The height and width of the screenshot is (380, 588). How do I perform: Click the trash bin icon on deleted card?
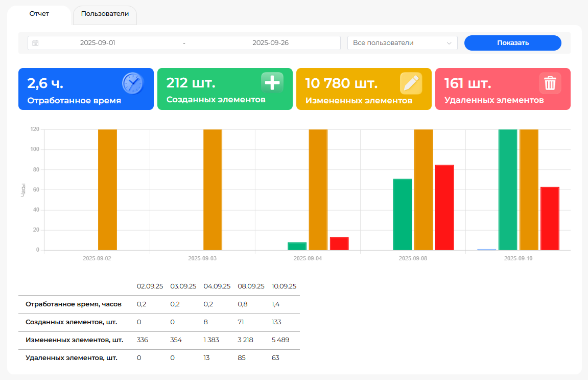point(550,83)
